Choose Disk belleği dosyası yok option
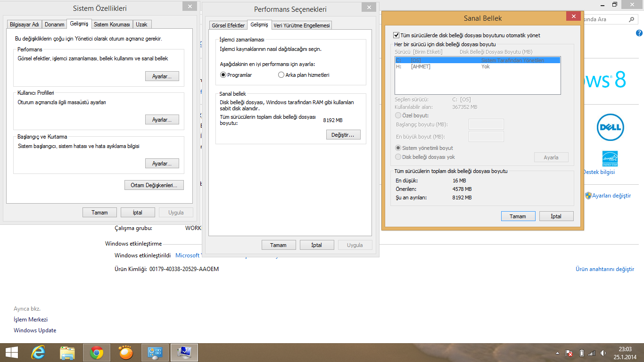Viewport: 644px width, 362px height. [x=398, y=157]
